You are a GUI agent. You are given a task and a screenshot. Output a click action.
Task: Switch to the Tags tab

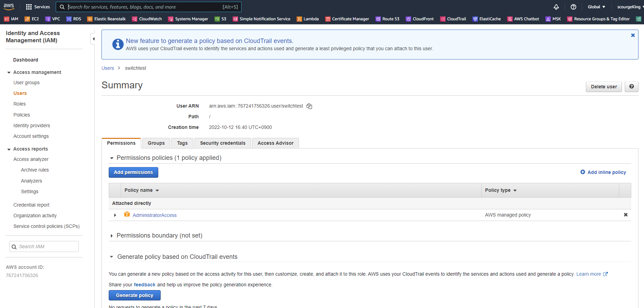pos(182,143)
